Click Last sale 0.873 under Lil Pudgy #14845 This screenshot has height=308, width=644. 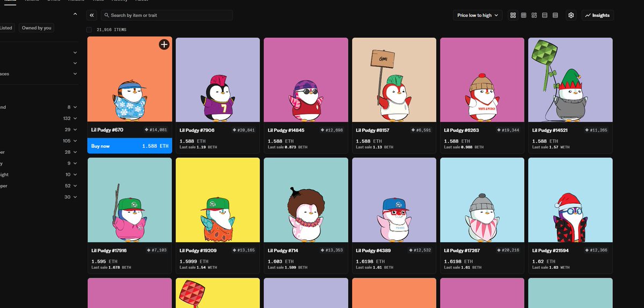287,147
